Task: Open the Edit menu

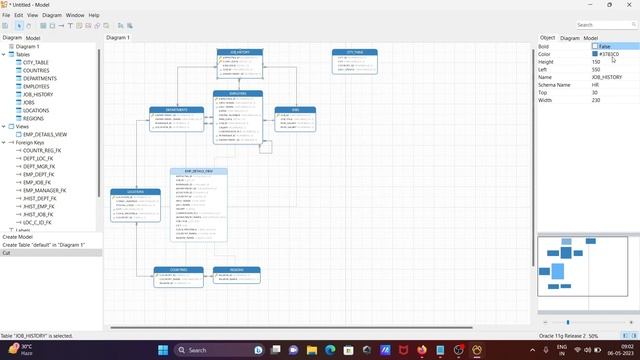Action: [x=19, y=15]
